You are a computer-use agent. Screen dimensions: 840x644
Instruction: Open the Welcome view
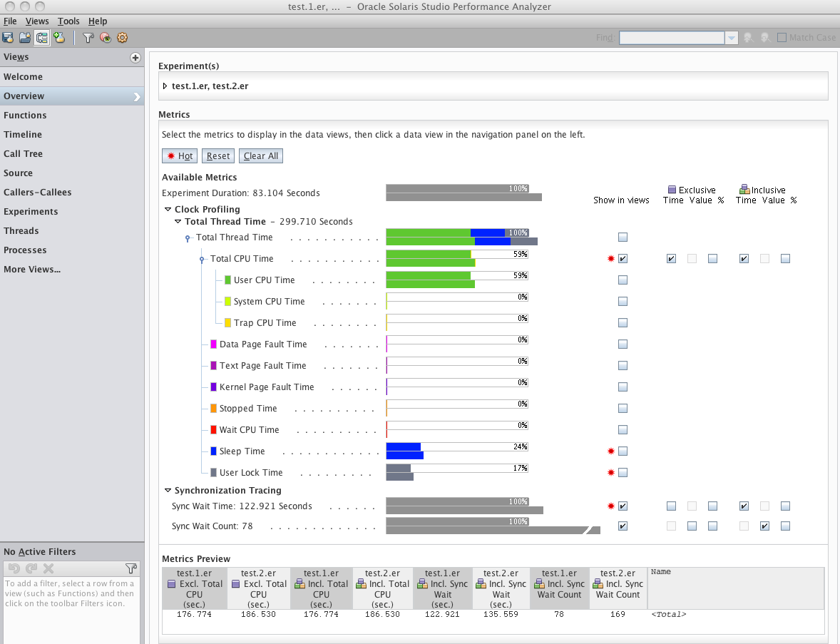(72, 77)
